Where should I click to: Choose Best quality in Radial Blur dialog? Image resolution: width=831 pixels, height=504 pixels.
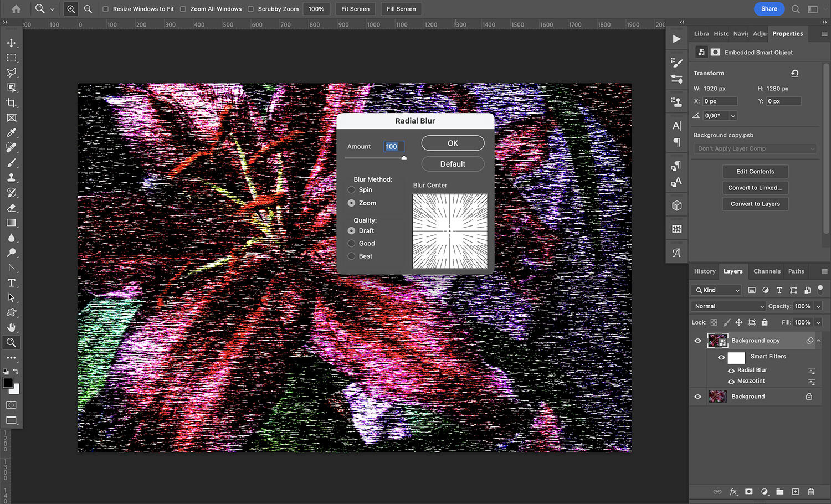pos(352,256)
